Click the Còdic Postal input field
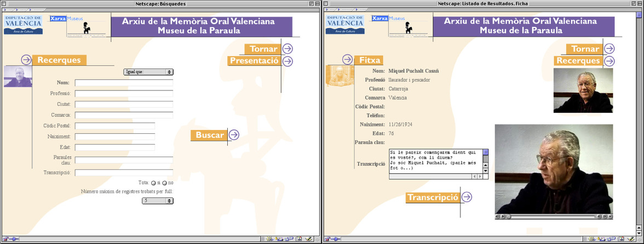Screen dimensions: 644x244 (x=114, y=126)
